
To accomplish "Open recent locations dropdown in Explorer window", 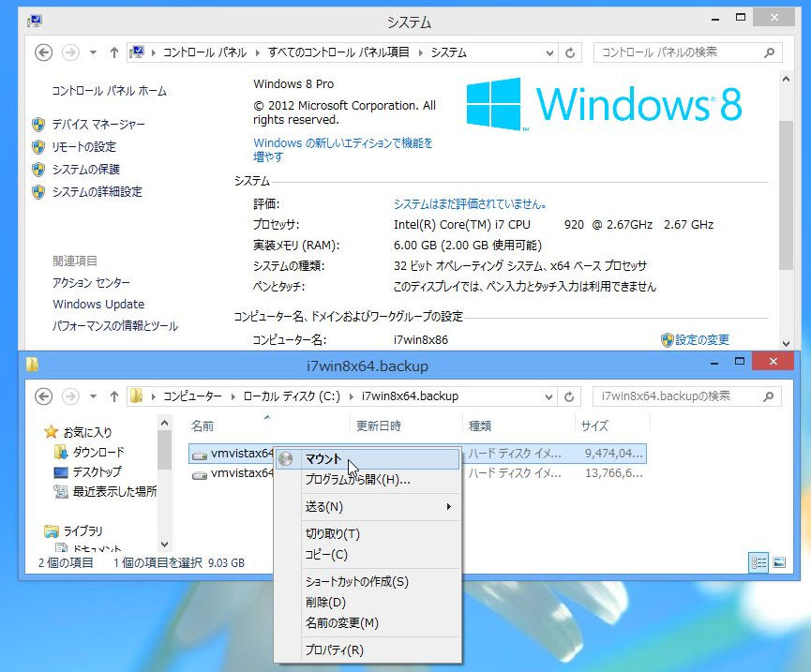I will pyautogui.click(x=93, y=396).
